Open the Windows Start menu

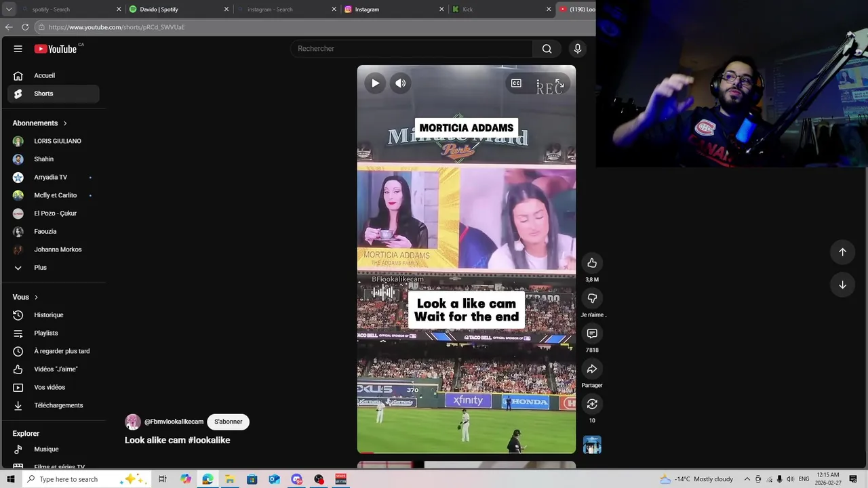point(10,479)
